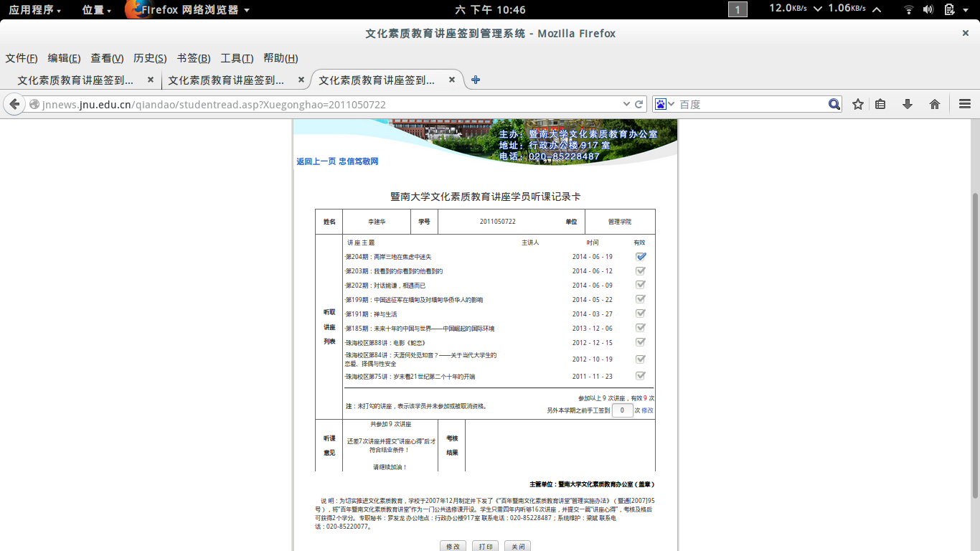Click the workspace indicator showing 1
This screenshot has width=980, height=551.
click(738, 9)
